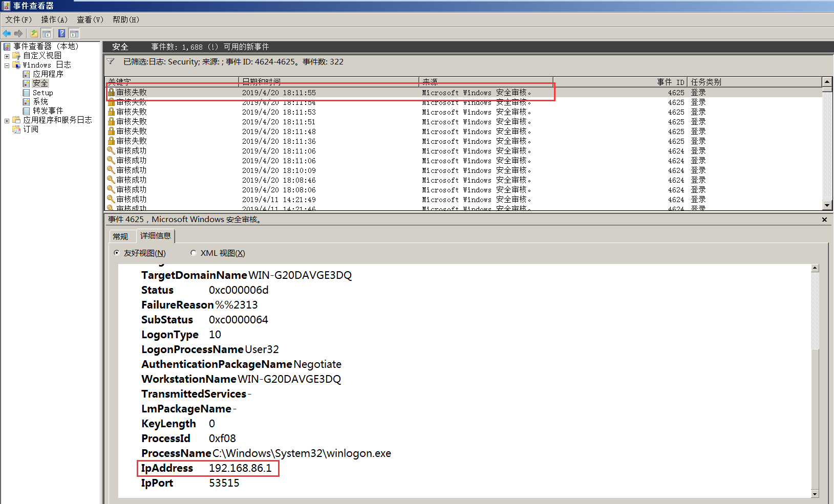Click the AuthenticationPackageName value Negotiate
The image size is (834, 504).
[317, 364]
